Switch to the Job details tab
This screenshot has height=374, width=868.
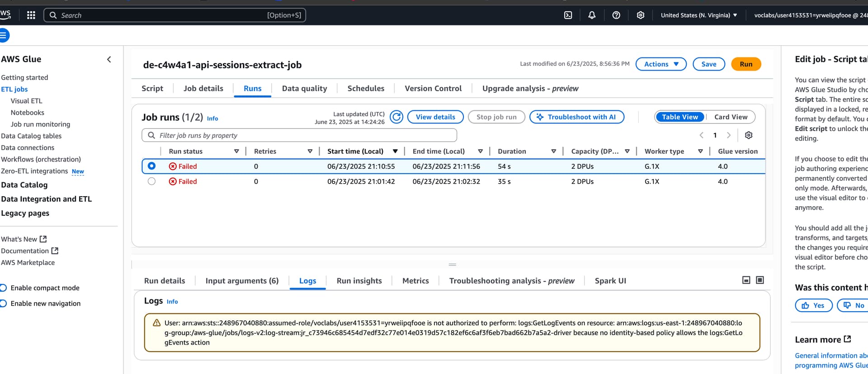[203, 89]
